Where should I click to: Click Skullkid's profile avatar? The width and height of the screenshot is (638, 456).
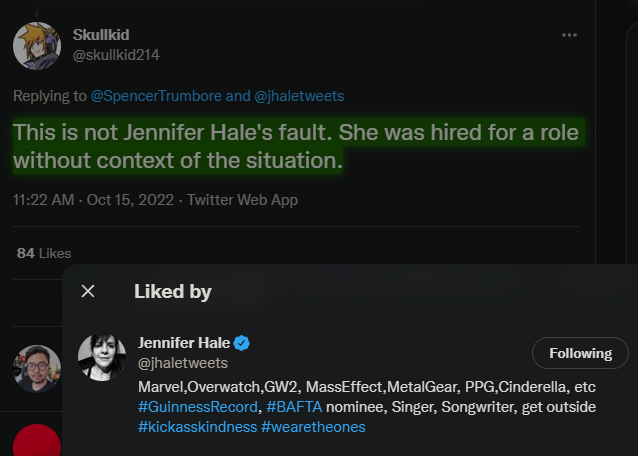point(37,46)
